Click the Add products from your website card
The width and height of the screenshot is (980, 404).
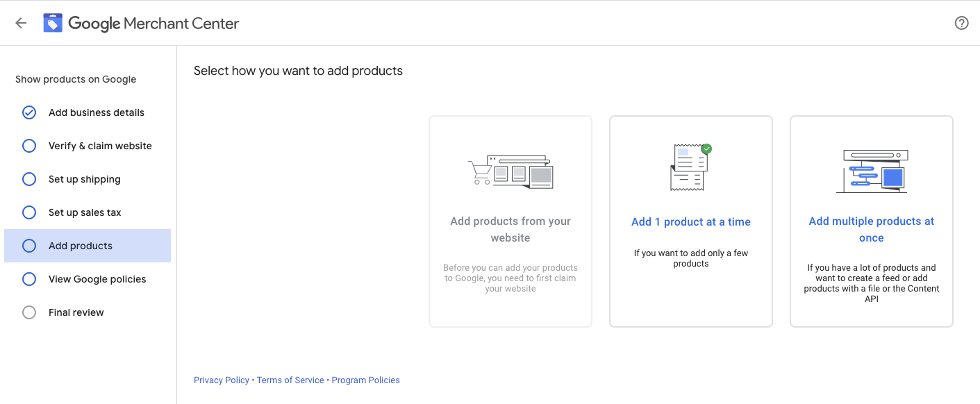click(510, 221)
